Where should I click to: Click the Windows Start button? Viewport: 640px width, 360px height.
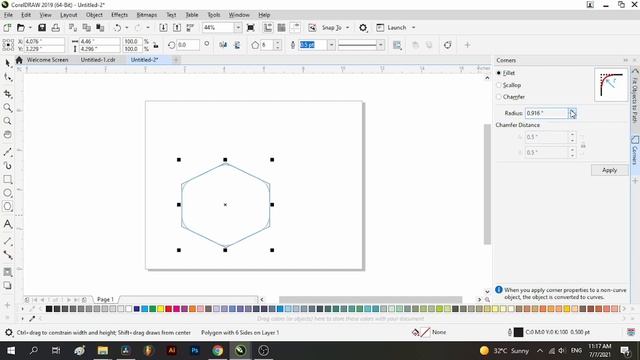tap(11, 350)
